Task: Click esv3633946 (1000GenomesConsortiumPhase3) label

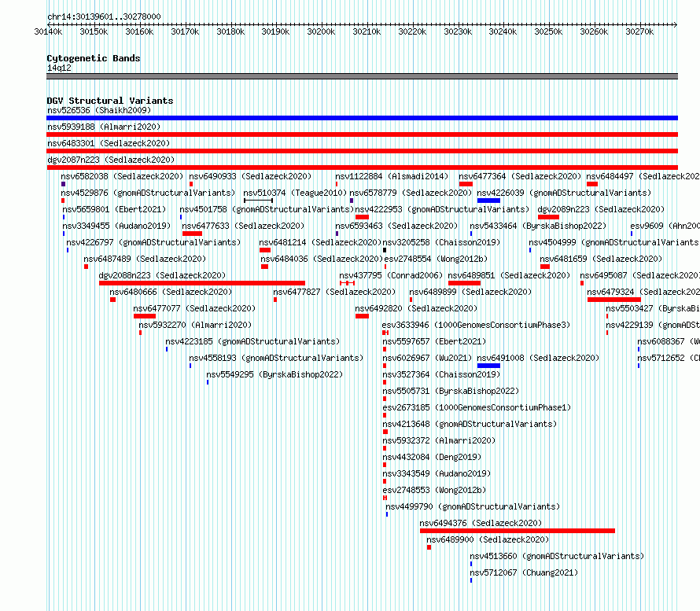Action: (477, 325)
